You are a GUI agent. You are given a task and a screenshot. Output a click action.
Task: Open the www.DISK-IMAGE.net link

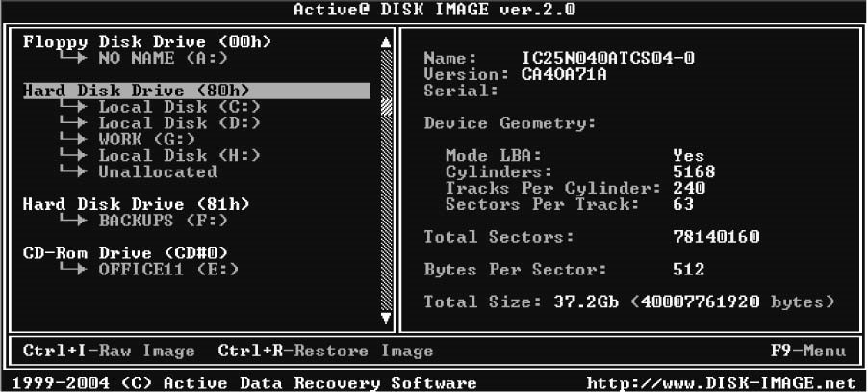[722, 382]
